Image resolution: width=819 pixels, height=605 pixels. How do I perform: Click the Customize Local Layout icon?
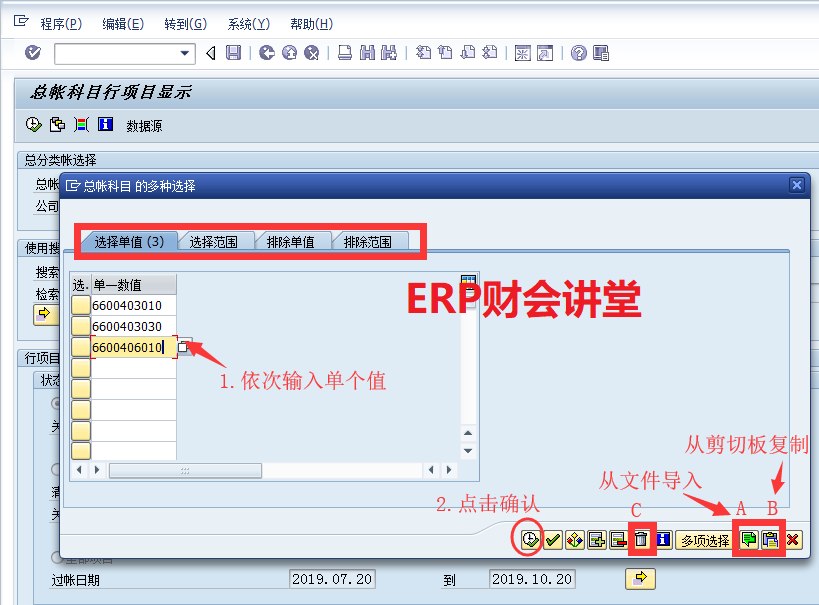601,53
